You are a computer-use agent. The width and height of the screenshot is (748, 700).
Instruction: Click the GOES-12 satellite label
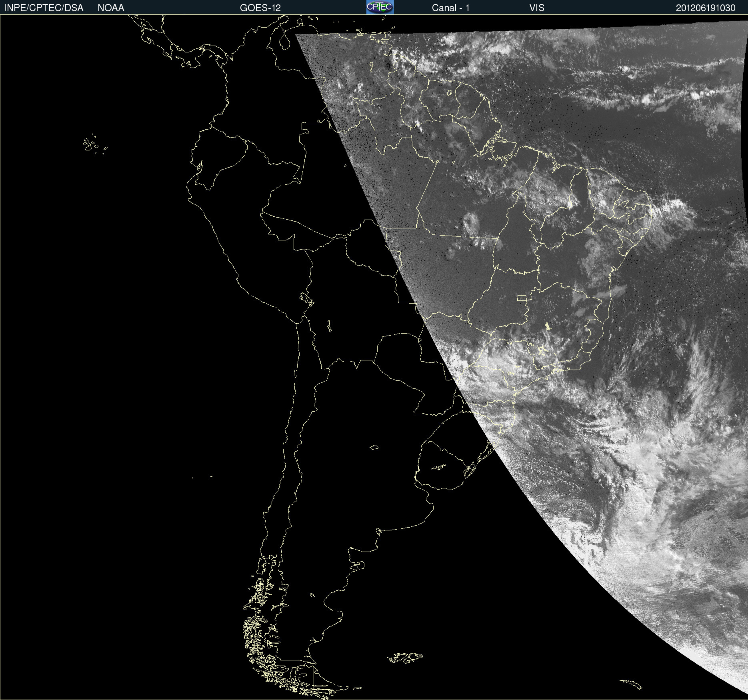pos(260,8)
